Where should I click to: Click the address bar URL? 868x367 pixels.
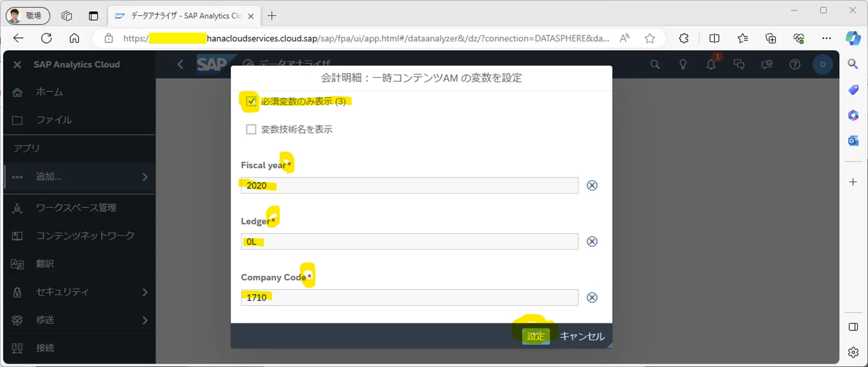pyautogui.click(x=366, y=38)
